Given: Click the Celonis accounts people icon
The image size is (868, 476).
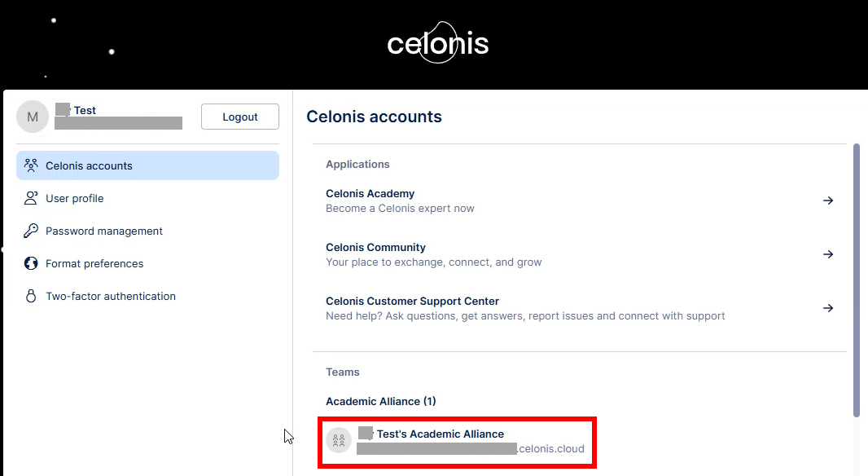Looking at the screenshot, I should coord(31,165).
